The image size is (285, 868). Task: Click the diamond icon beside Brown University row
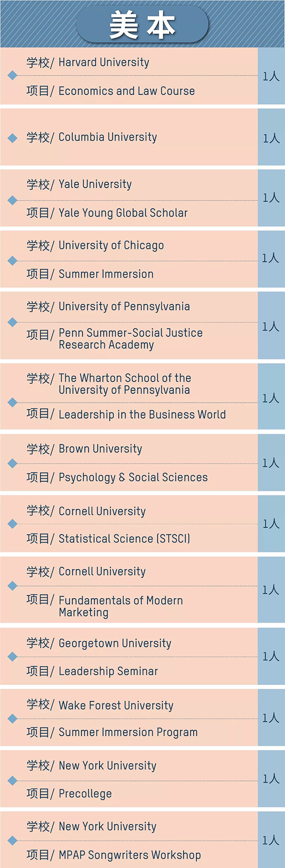[x=13, y=463]
